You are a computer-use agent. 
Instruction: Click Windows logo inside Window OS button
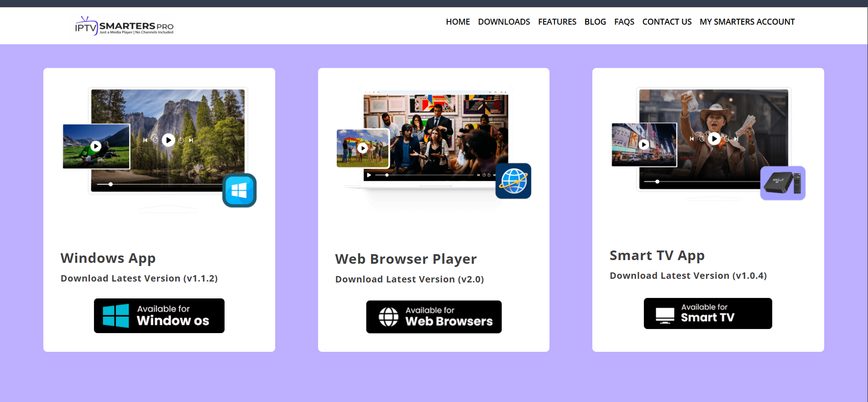(x=116, y=316)
